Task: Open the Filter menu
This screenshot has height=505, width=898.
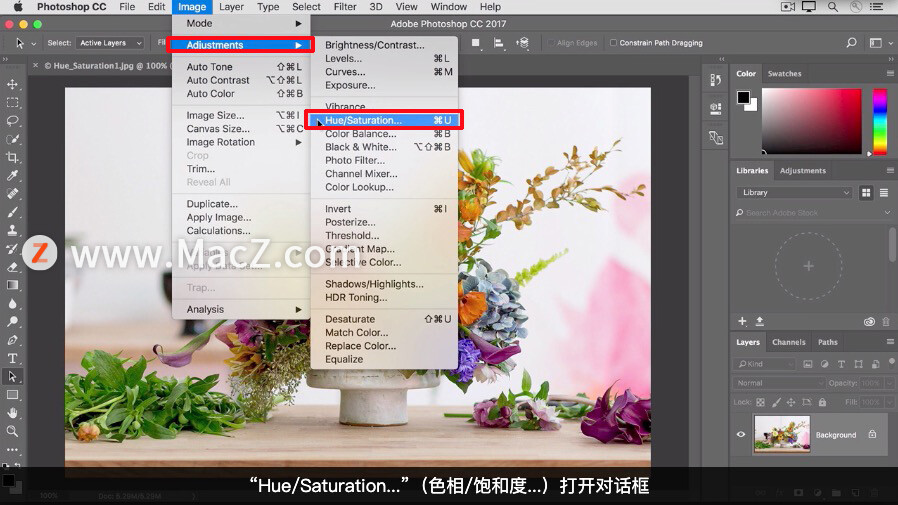Action: [345, 7]
